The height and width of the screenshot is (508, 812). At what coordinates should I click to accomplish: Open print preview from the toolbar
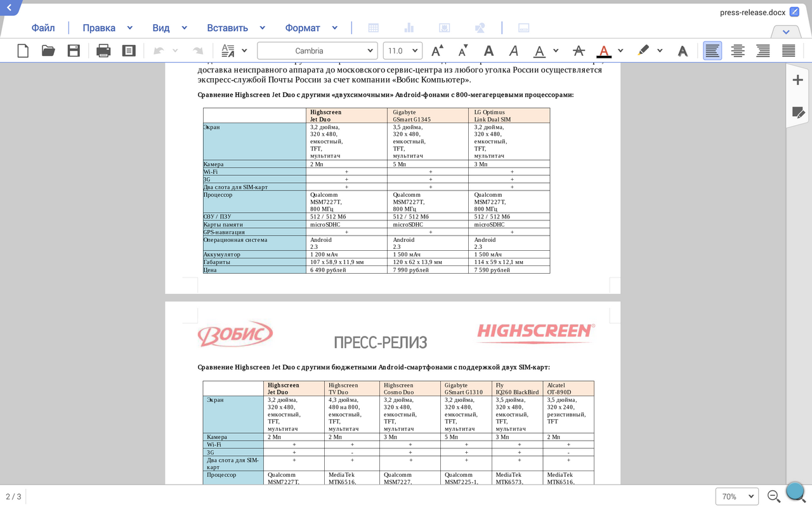tap(129, 51)
